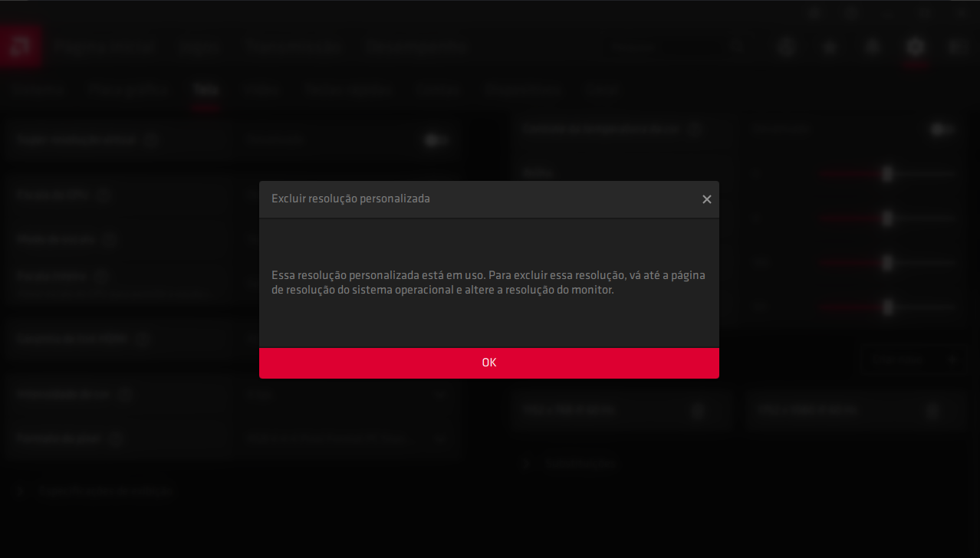Image resolution: width=980 pixels, height=558 pixels.
Task: Click the search input field in top bar
Action: 667,47
